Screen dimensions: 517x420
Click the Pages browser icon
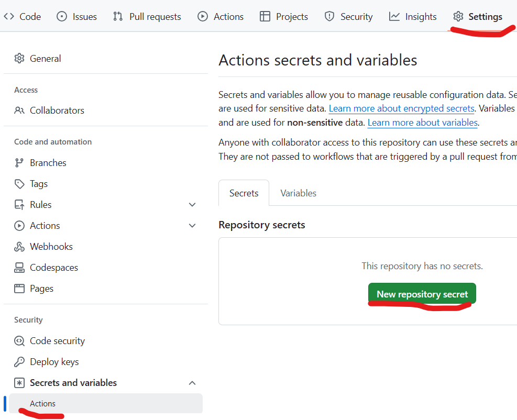(19, 289)
